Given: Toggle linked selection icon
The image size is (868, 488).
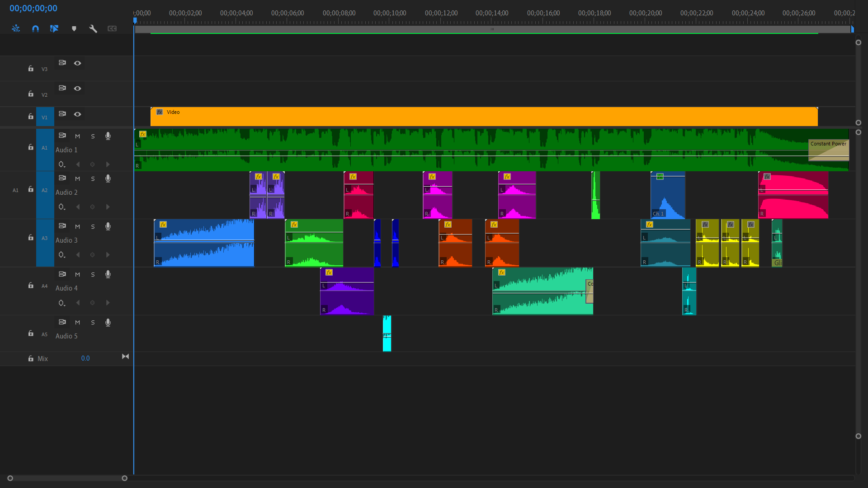Looking at the screenshot, I should click(54, 28).
